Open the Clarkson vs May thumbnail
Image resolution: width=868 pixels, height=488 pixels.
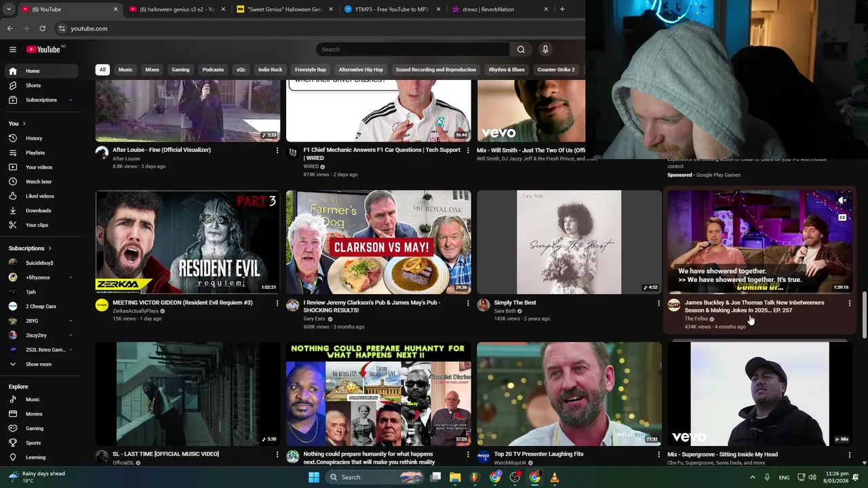378,242
